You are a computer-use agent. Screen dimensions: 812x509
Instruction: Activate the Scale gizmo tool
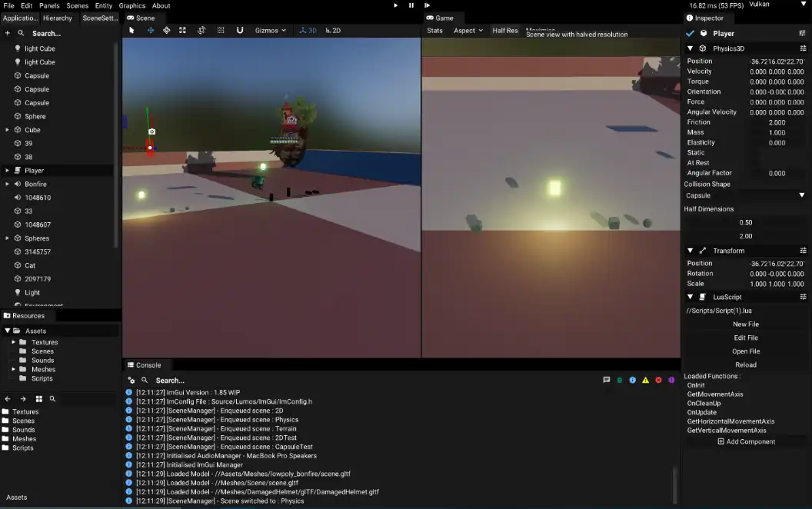182,31
